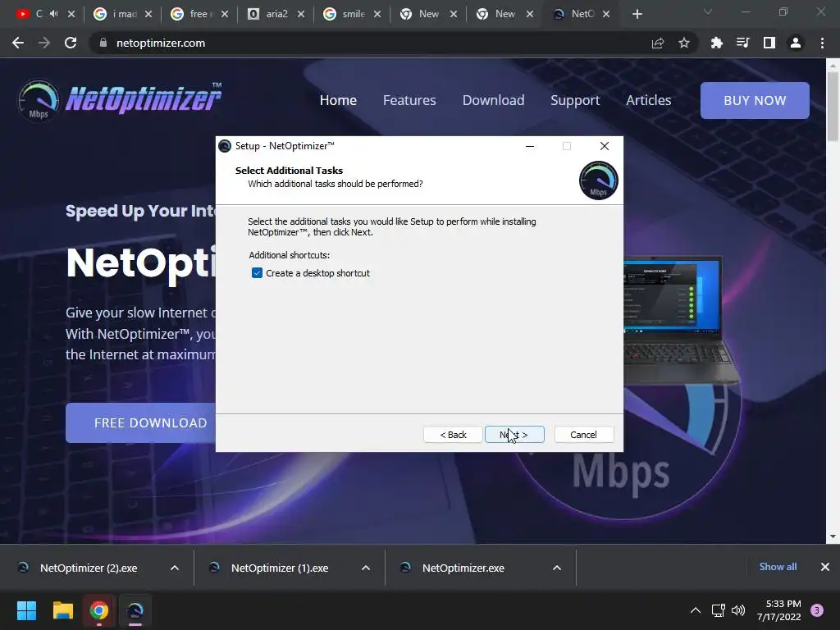
Task: Open network tray icon
Action: tap(718, 610)
